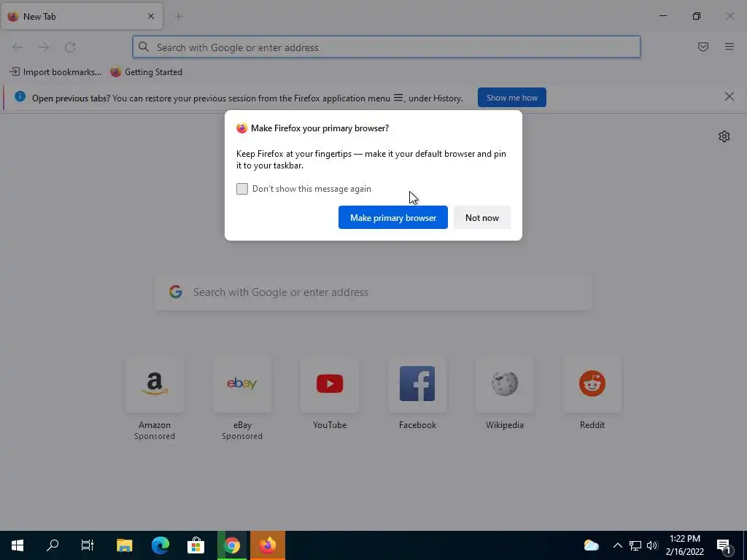Click the search magnifier in address bar
This screenshot has height=560, width=747.
144,47
